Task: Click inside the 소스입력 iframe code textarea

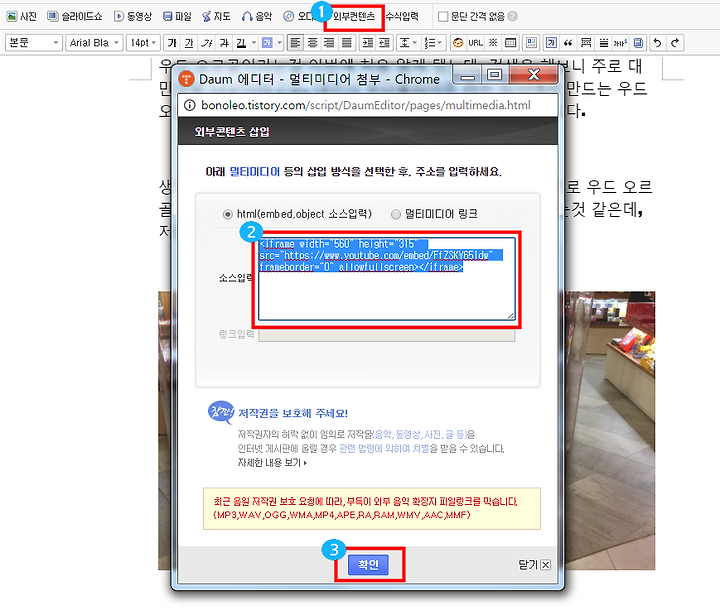Action: (x=387, y=279)
